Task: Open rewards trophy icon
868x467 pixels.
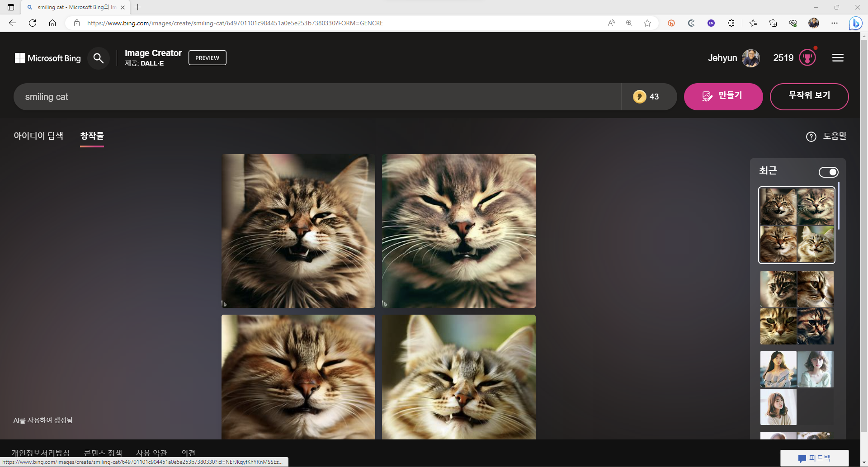Action: click(807, 58)
